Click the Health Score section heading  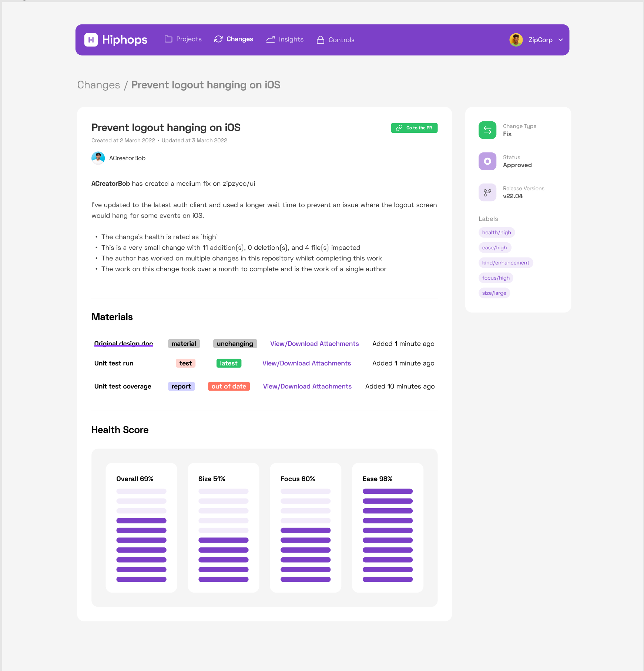click(120, 430)
